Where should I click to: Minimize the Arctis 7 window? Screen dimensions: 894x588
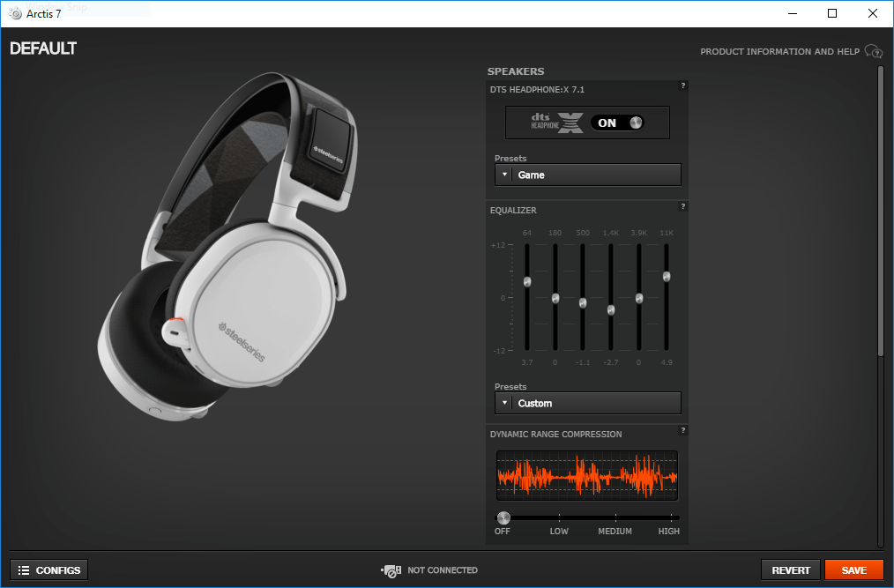[x=792, y=13]
